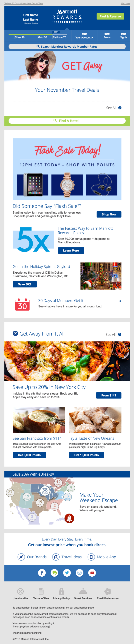
Task: Open the 30 Days of Members double chevron
Action: coord(120,301)
